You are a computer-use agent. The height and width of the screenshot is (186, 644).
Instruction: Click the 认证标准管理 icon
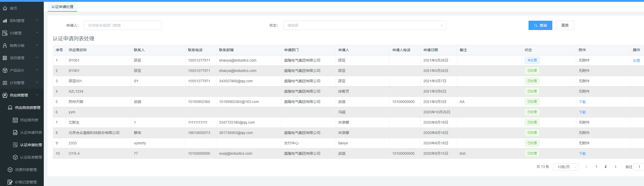[x=15, y=157]
